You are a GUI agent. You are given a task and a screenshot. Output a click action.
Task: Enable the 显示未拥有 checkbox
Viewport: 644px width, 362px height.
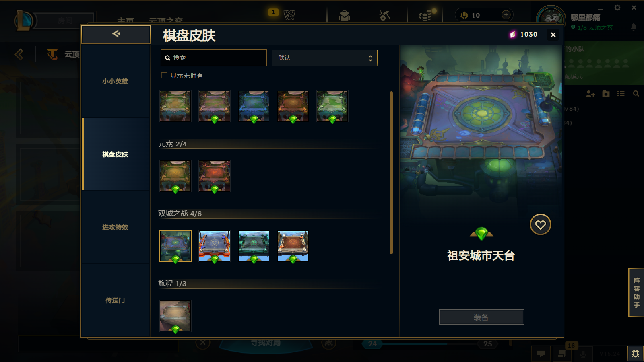point(164,75)
